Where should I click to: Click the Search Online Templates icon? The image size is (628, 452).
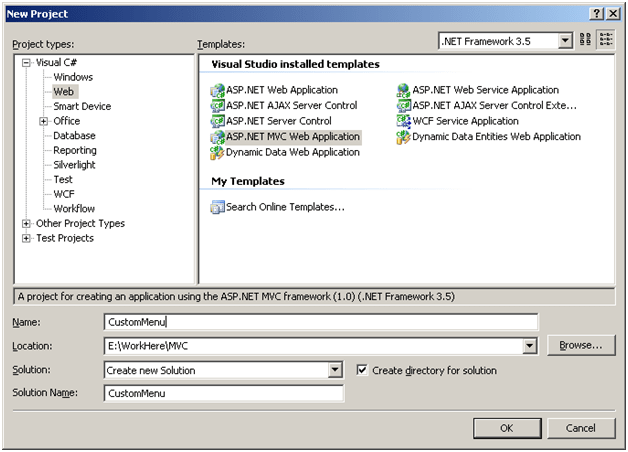click(x=217, y=207)
